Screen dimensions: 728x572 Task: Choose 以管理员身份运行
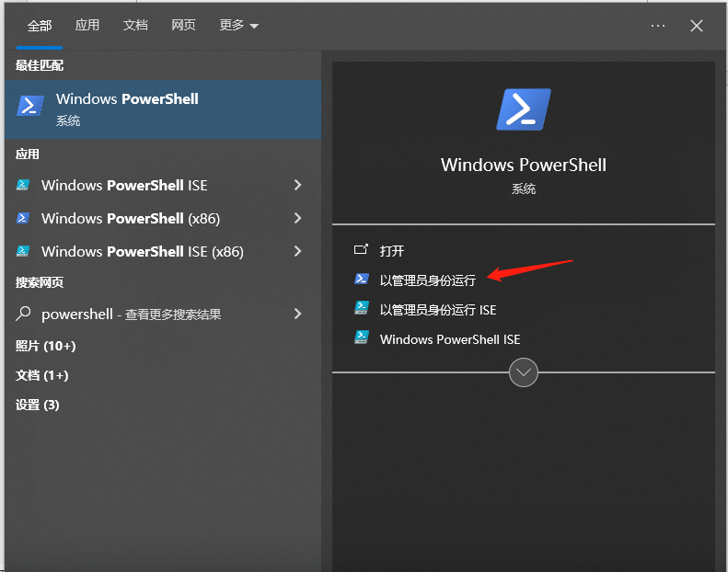pos(428,280)
